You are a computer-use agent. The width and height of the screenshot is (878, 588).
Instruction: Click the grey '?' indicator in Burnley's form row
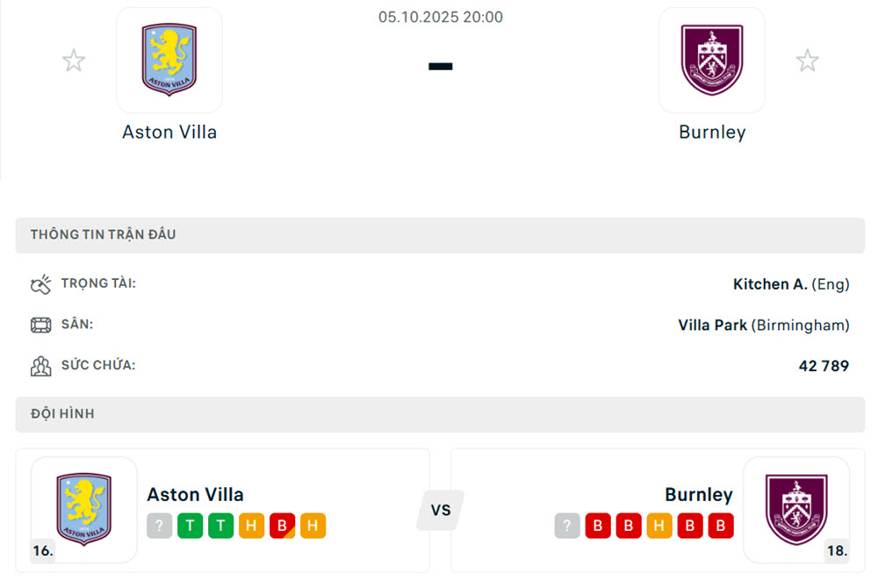566,525
